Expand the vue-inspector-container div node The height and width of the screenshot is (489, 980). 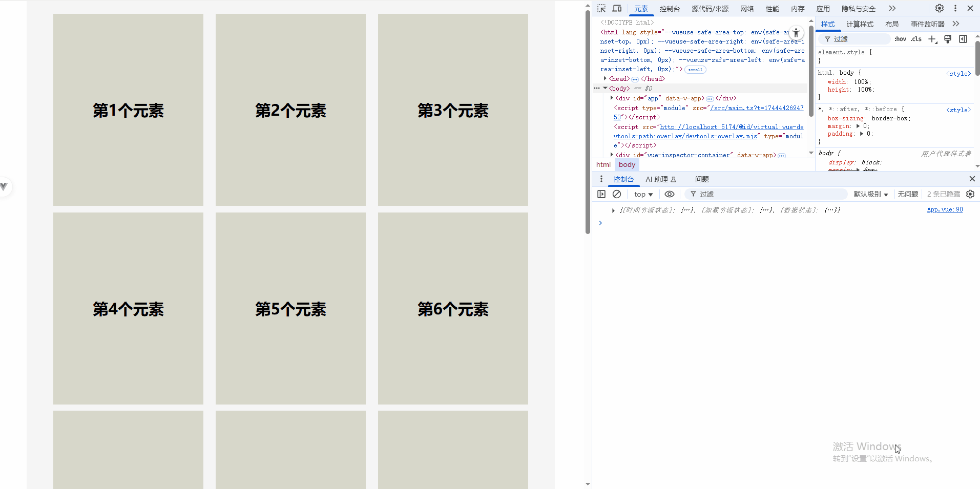coord(612,155)
